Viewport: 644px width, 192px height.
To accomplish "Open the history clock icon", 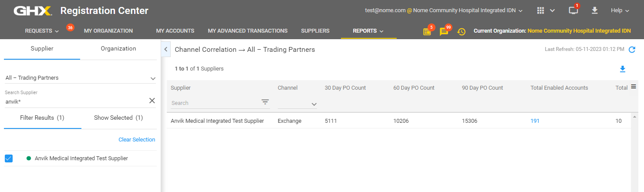I will pos(461,31).
